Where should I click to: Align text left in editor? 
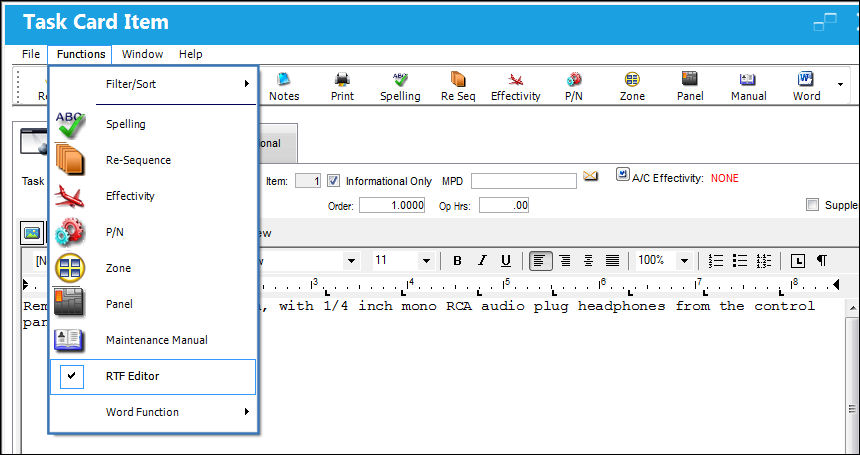541,261
